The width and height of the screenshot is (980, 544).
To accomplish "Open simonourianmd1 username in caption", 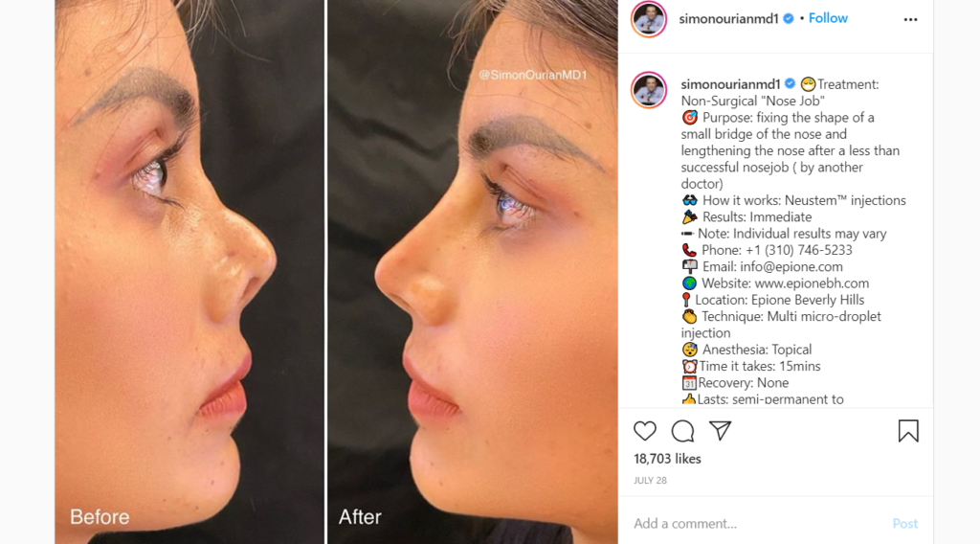I will [730, 83].
